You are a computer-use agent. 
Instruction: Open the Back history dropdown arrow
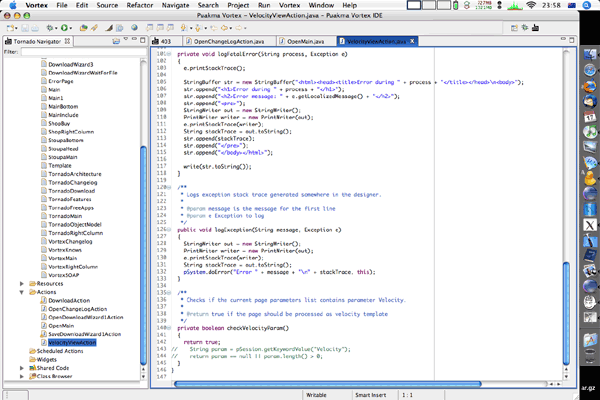[x=230, y=28]
